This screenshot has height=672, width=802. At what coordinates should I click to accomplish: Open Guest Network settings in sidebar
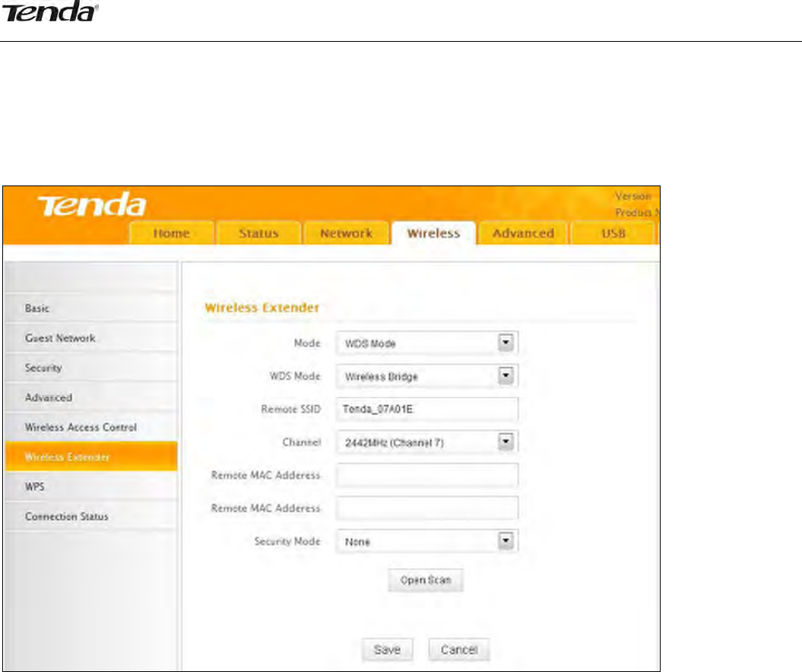[91, 338]
